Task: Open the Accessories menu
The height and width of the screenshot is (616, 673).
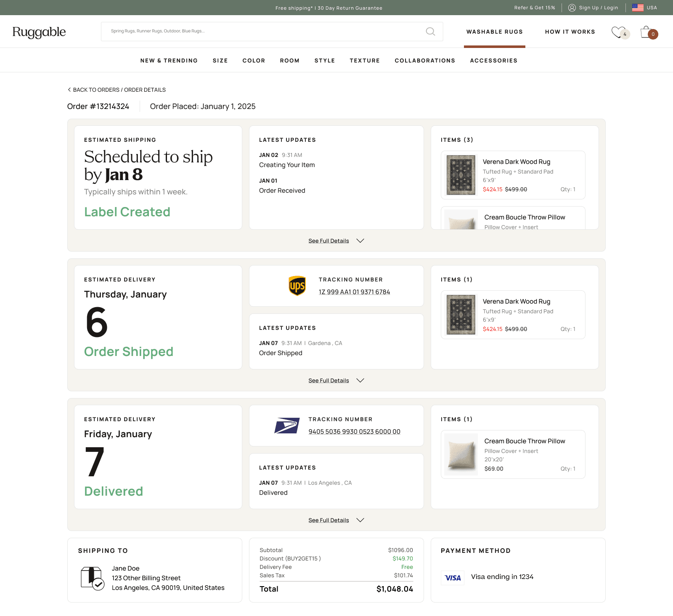Action: pyautogui.click(x=494, y=61)
